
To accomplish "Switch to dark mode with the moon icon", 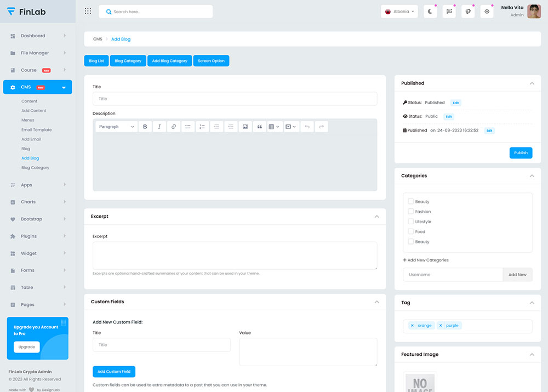I will point(430,12).
